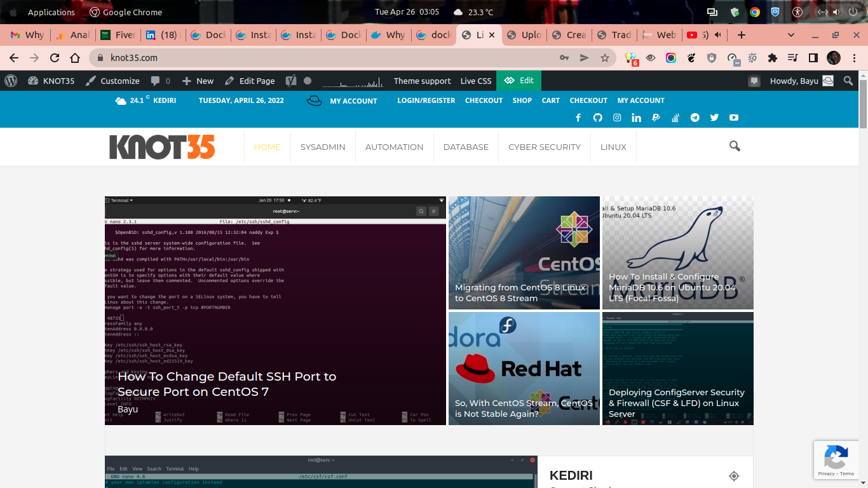Open the GitHub social icon

coord(597,118)
